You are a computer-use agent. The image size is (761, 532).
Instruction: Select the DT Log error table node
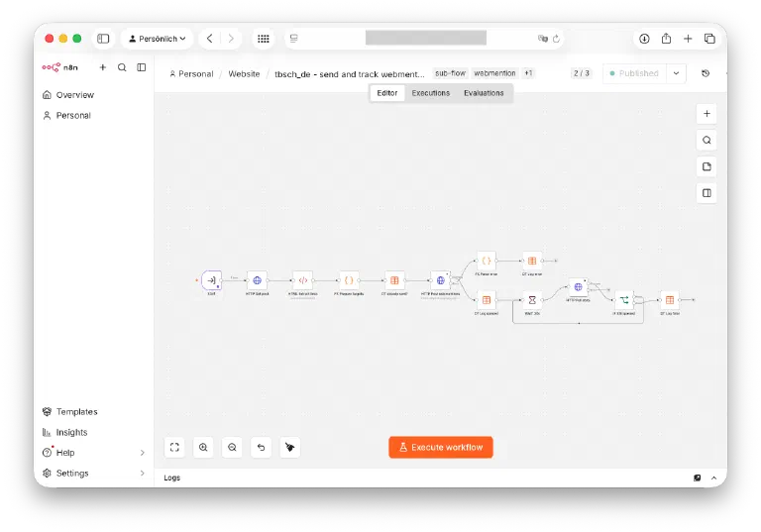(x=532, y=261)
